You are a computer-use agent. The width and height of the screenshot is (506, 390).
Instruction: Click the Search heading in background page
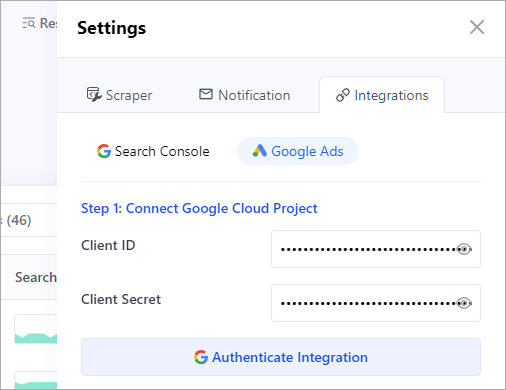coord(36,277)
